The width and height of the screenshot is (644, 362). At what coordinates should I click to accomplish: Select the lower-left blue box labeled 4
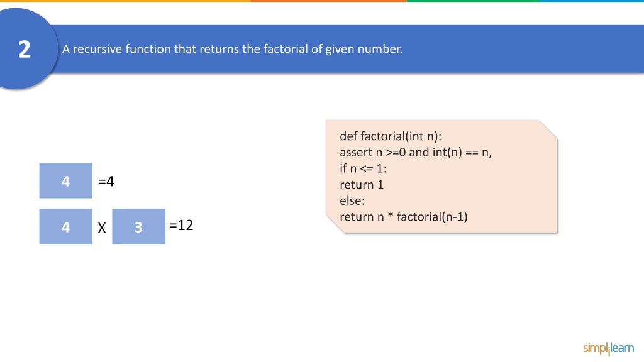click(65, 226)
